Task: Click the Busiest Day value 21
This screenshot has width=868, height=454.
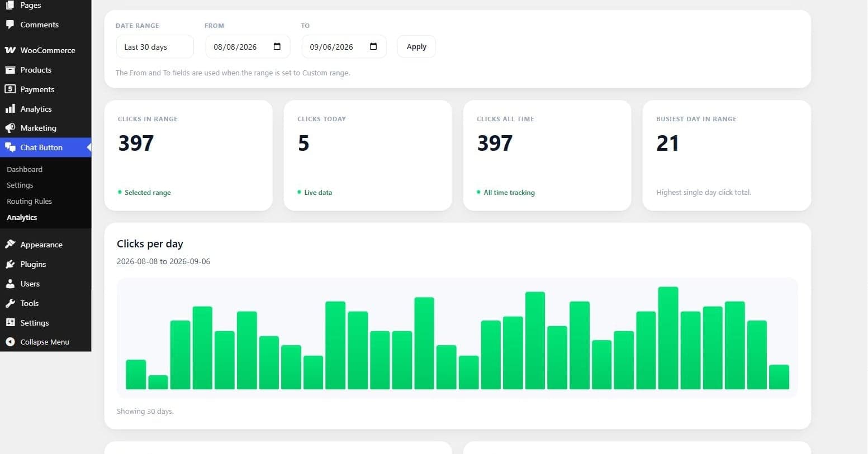Action: (x=667, y=144)
